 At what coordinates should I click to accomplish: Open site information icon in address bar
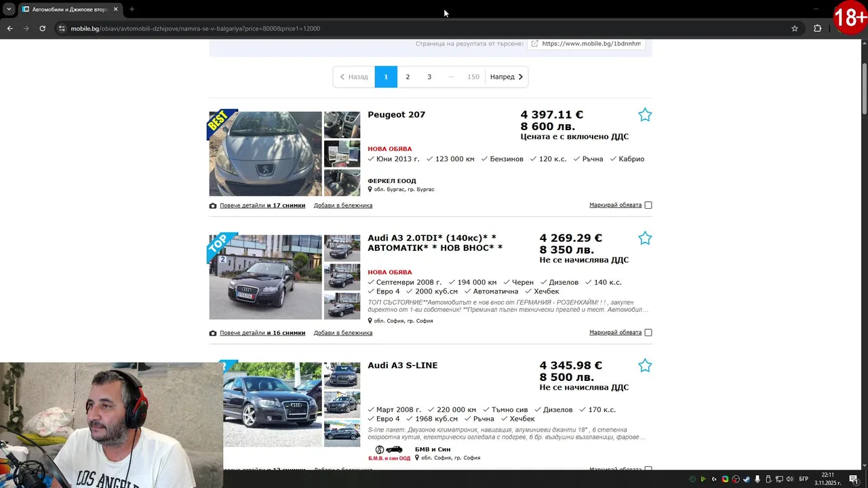[62, 28]
